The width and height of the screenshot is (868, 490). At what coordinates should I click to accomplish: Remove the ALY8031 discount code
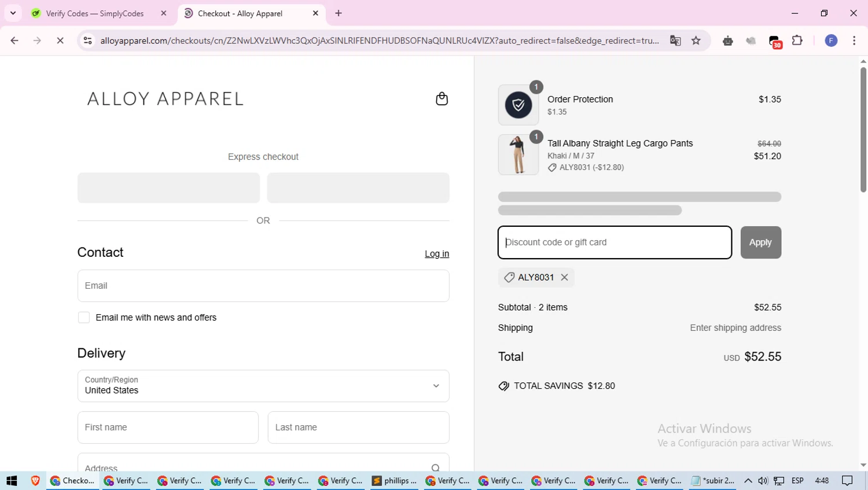[564, 278]
